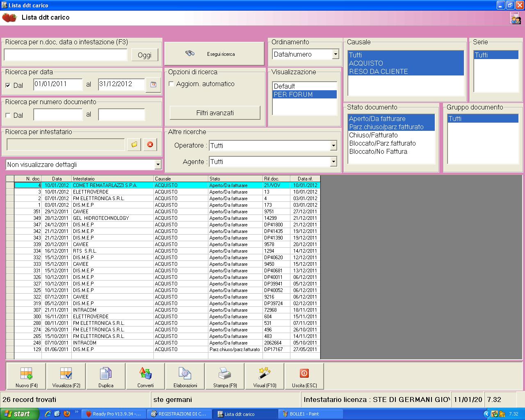This screenshot has height=420, width=525.
Task: Select Chiuso/Fatturato in Stato documento list
Action: [x=373, y=135]
